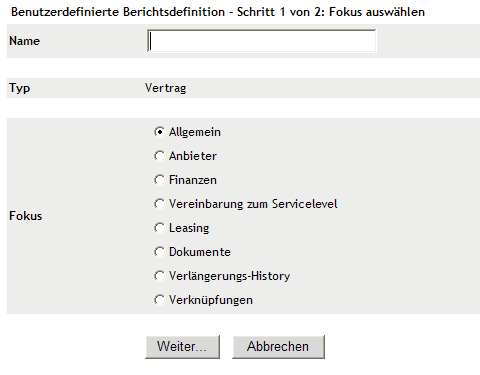Screen dimensions: 480x375
Task: Select the Leasing radio button
Action: [160, 228]
